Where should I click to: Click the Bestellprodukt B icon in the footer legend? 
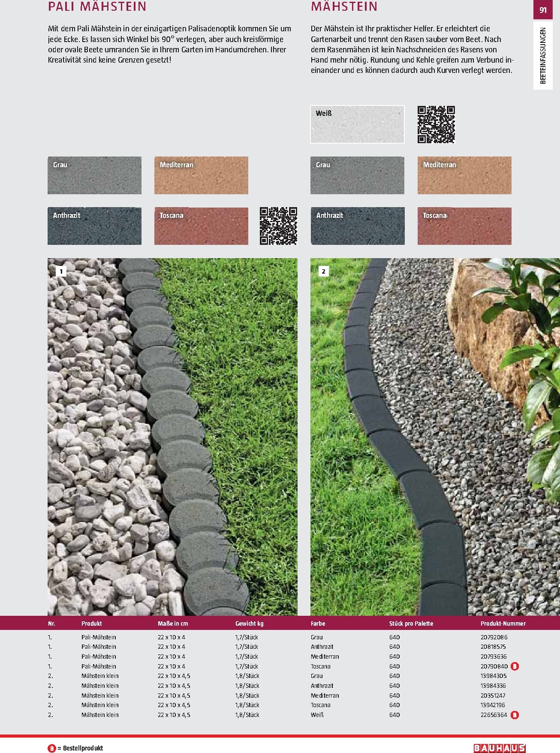click(x=51, y=748)
